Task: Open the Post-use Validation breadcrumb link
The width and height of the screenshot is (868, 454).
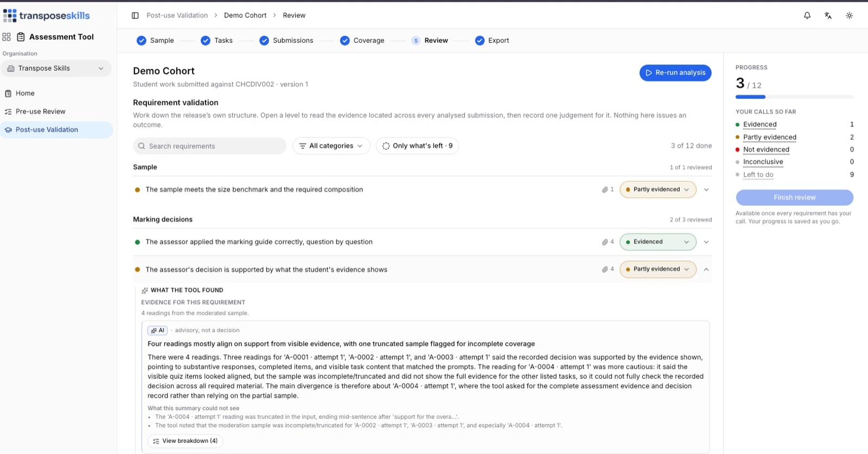Action: (x=177, y=16)
